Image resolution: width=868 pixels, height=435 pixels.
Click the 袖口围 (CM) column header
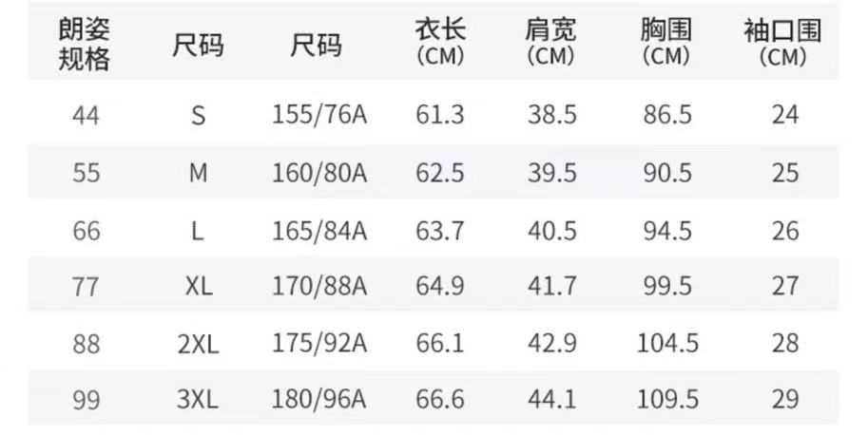pyautogui.click(x=784, y=45)
